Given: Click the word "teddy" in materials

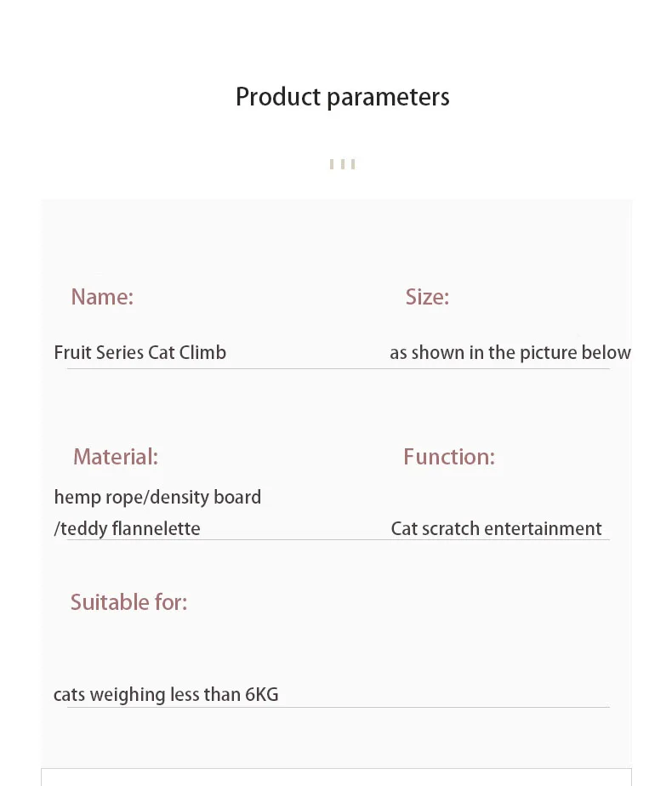Looking at the screenshot, I should [x=83, y=528].
